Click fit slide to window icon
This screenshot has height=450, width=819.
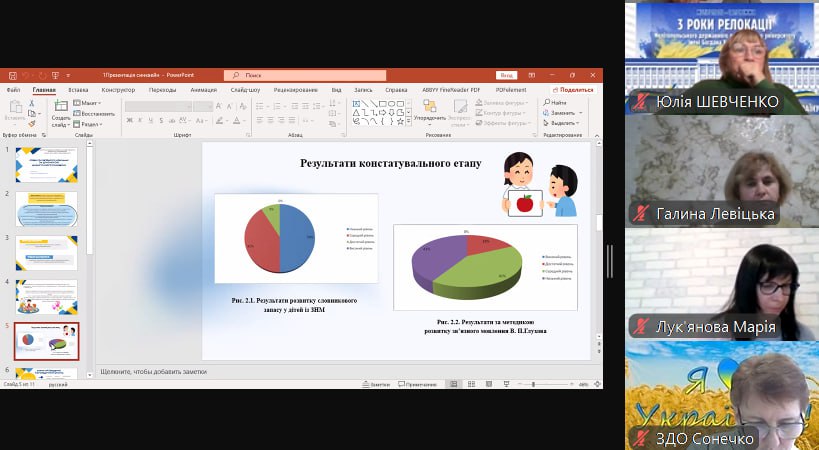(595, 384)
